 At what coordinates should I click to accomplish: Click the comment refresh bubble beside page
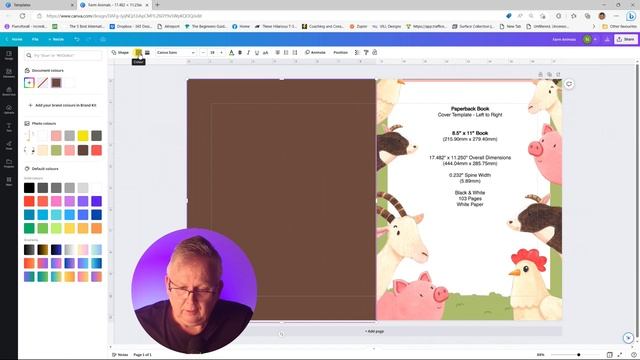569,84
